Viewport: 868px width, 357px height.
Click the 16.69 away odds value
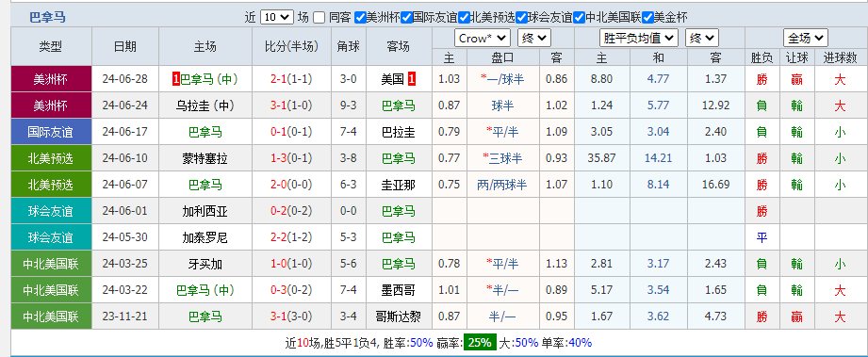point(716,185)
